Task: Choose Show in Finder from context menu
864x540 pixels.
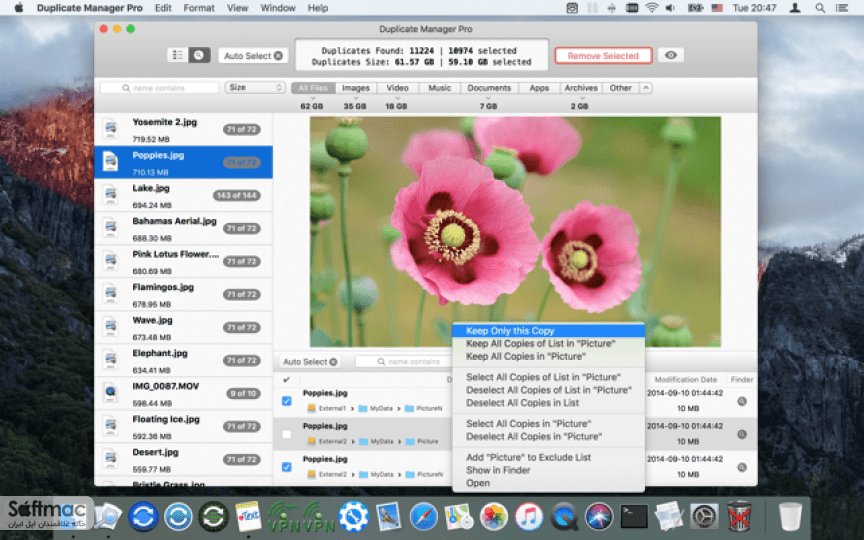Action: (548, 470)
